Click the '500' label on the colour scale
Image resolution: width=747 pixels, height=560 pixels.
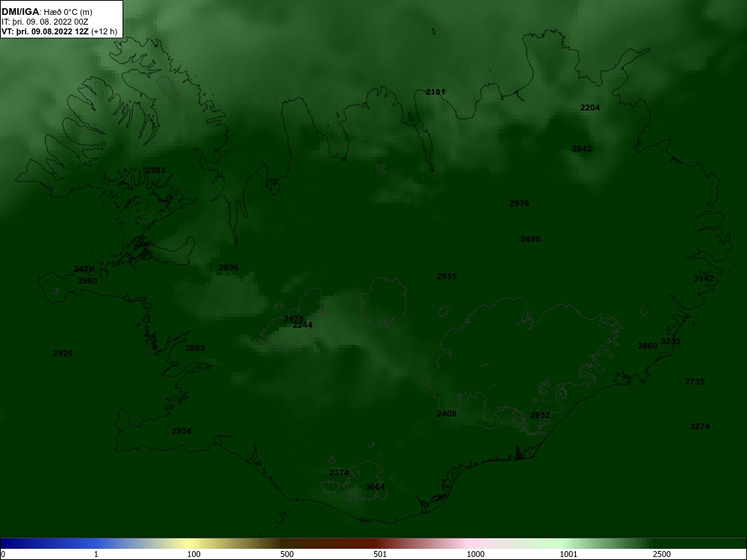click(x=287, y=554)
